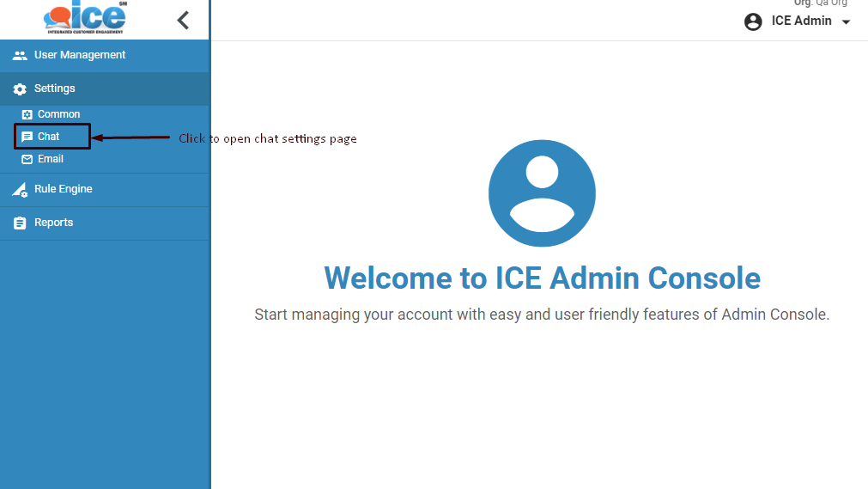Open the User Management menu
The height and width of the screenshot is (489, 868).
80,55
